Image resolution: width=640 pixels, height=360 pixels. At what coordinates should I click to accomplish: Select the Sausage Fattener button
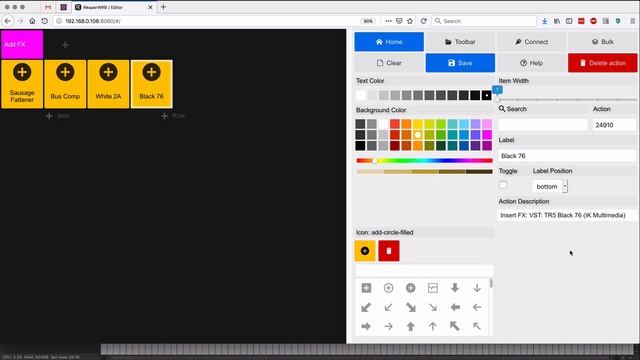[22, 84]
